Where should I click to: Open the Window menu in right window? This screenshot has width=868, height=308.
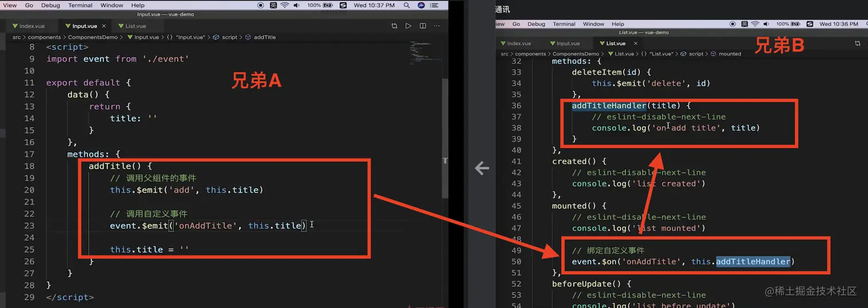click(x=594, y=24)
